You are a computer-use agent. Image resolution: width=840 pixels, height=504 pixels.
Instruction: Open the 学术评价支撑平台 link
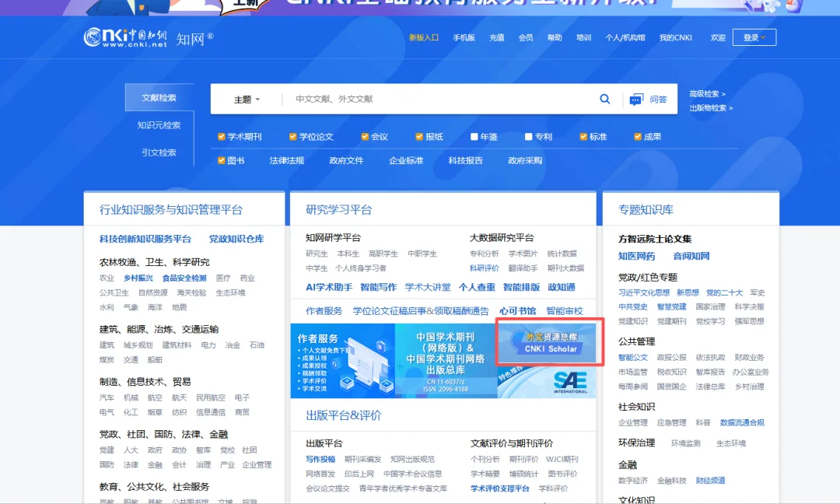[x=500, y=488]
